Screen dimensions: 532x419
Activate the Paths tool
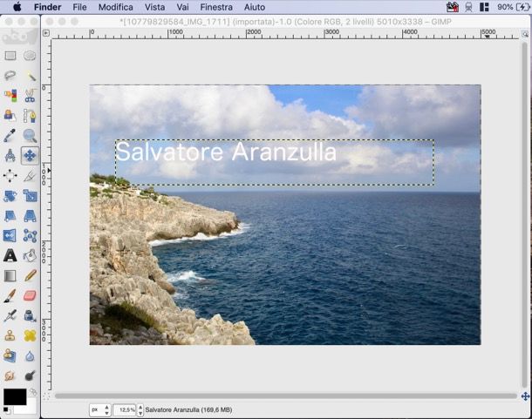30,115
